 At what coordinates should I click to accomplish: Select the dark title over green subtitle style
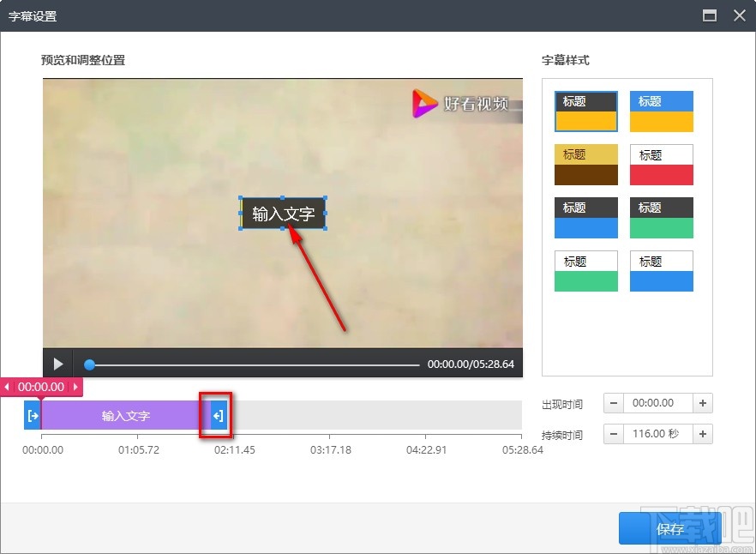(x=662, y=218)
